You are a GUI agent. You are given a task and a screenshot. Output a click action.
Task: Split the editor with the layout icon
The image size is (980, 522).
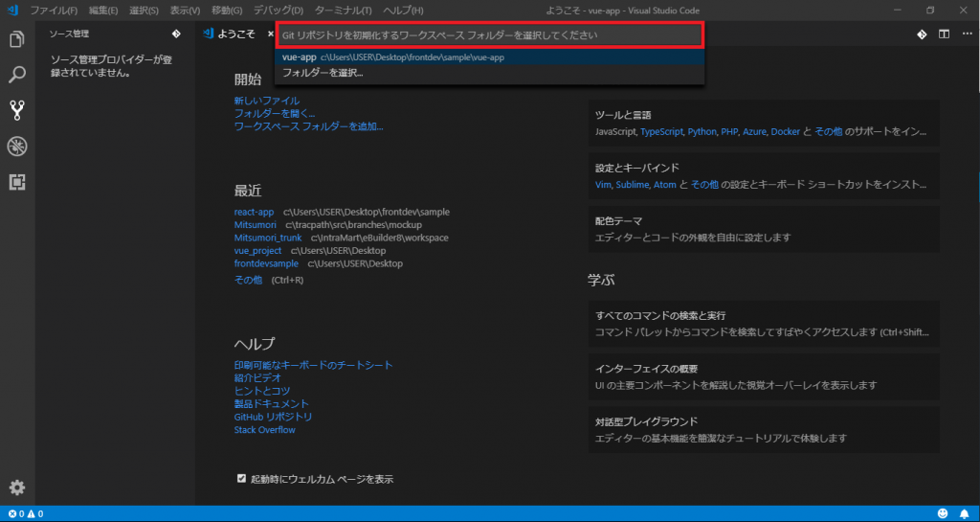point(945,34)
